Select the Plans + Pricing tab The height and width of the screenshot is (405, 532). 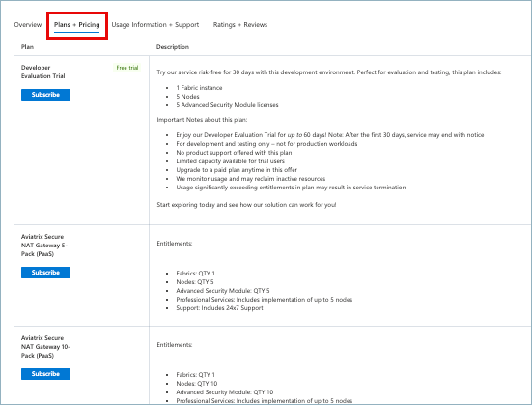76,25
